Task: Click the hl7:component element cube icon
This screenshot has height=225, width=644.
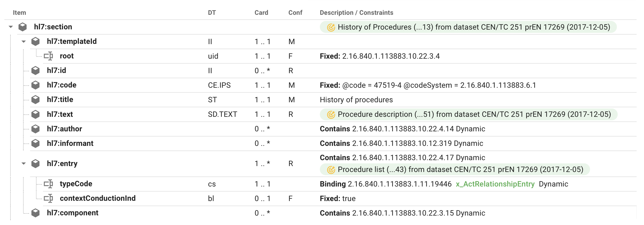Action: point(35,213)
